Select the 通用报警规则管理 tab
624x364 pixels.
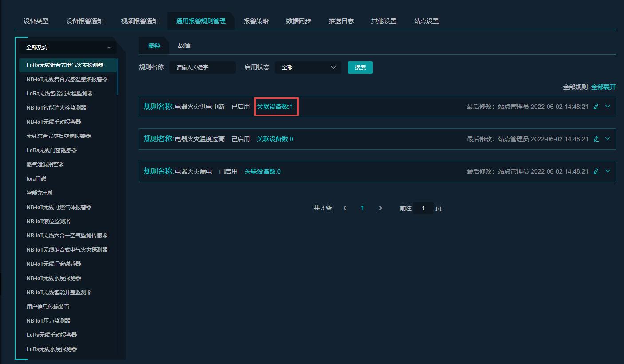coord(201,21)
